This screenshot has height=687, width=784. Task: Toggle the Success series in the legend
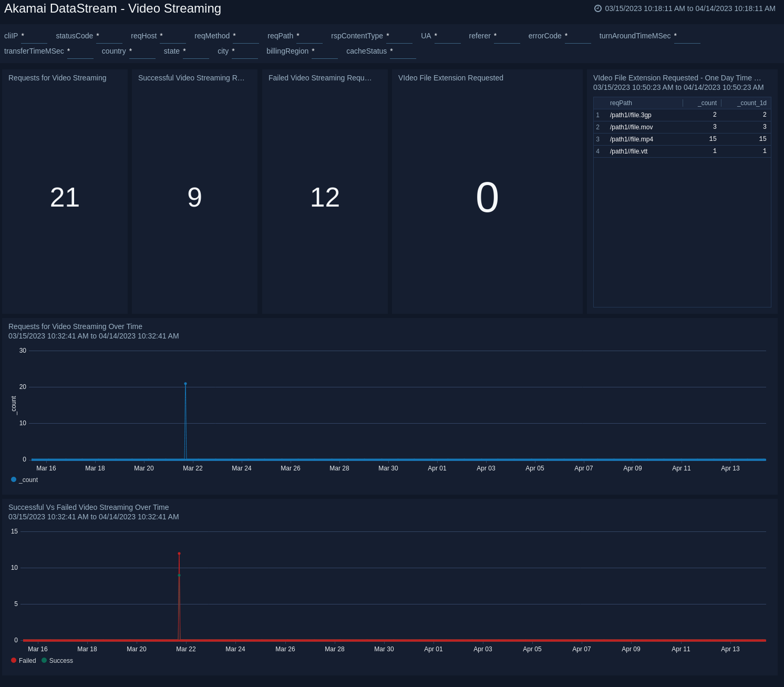point(57,660)
